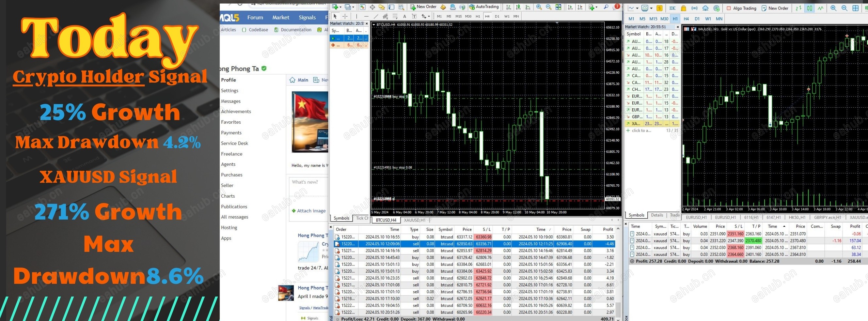Viewport: 868px width, 321px height.
Task: Set MT5 timeframe to MN
Action: click(719, 19)
